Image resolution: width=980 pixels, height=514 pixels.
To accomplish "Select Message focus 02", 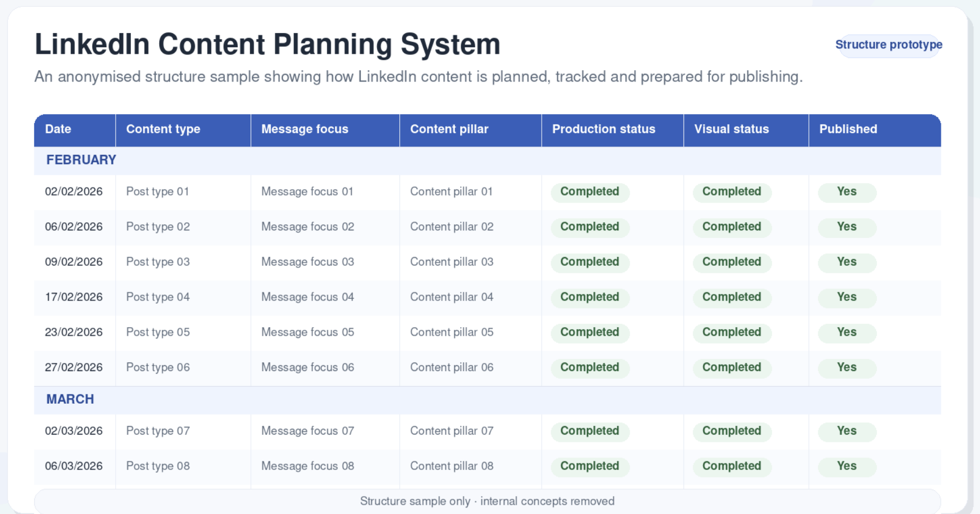I will tap(307, 227).
